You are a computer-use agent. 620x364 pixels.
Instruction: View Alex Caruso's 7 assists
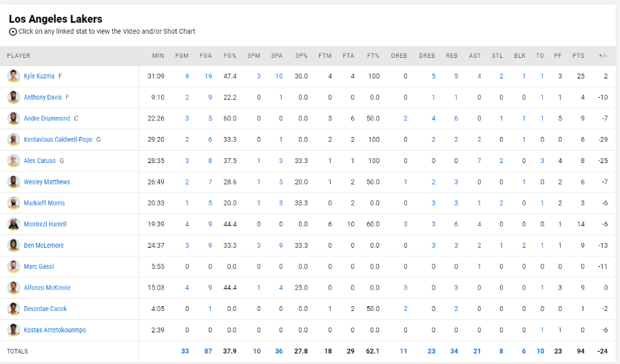[479, 161]
